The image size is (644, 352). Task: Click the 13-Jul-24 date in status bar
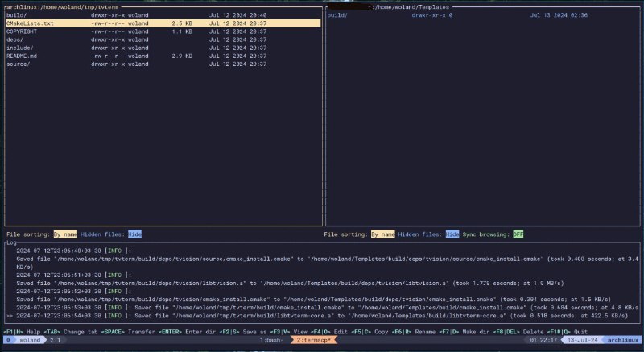[582, 340]
